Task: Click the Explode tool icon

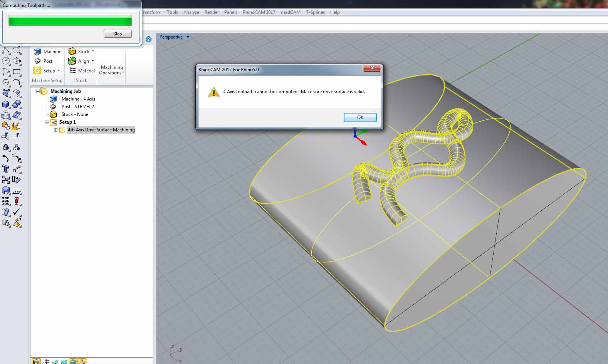Action: coord(16,126)
